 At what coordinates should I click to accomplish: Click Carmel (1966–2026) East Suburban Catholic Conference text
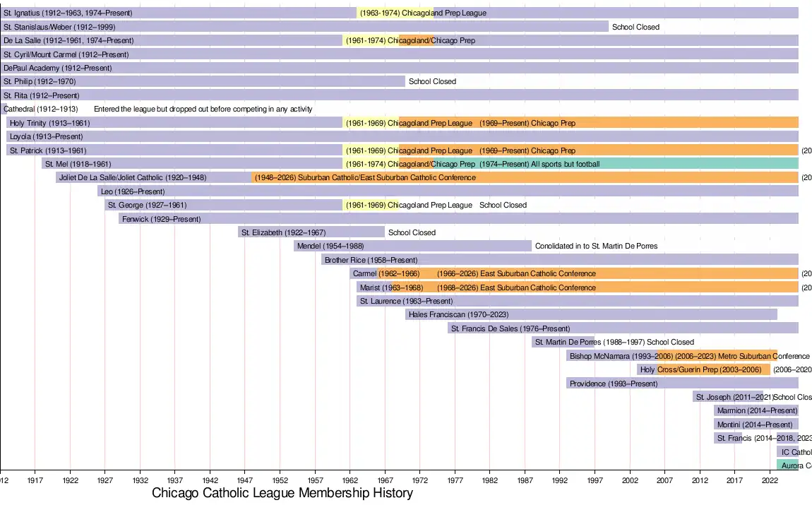516,273
